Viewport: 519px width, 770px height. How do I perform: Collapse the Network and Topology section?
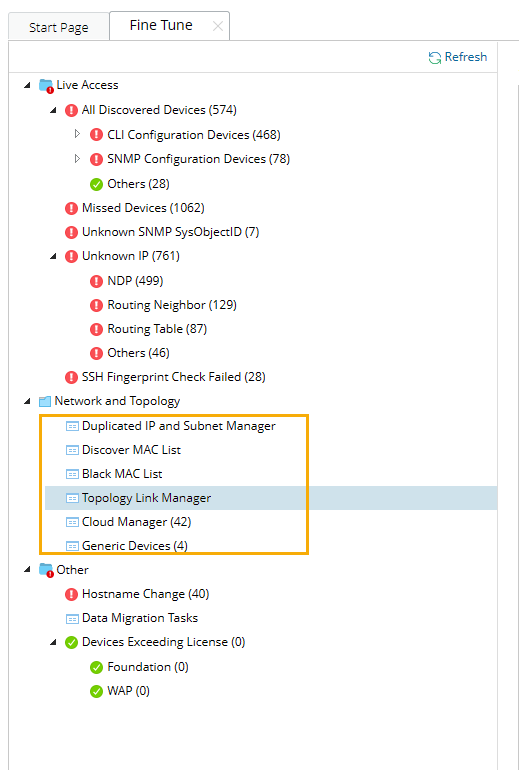[x=27, y=402]
